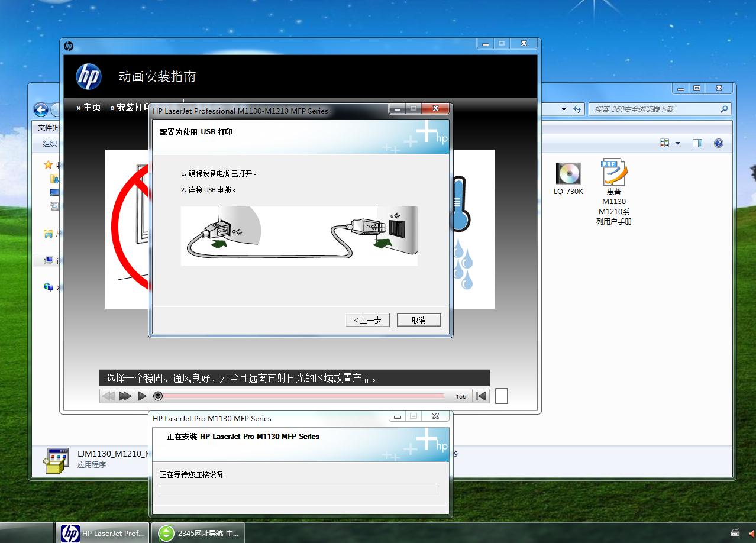Click the change view icon in Explorer
This screenshot has height=543, width=756.
664,143
